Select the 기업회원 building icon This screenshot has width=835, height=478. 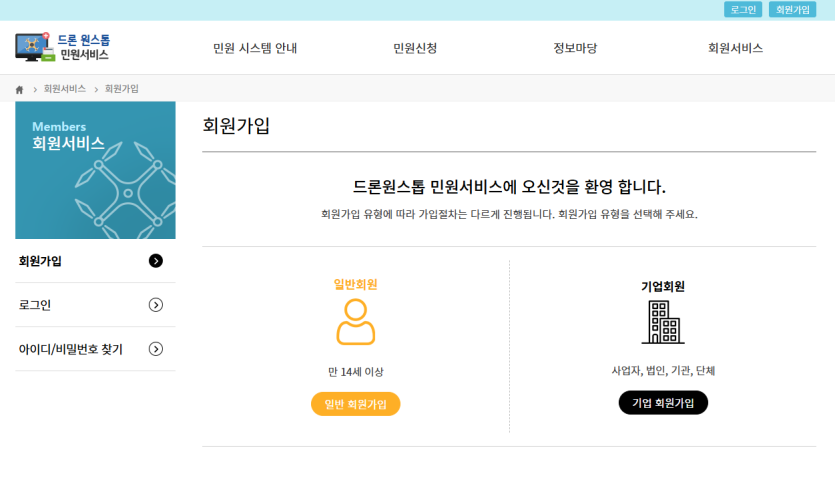(662, 322)
